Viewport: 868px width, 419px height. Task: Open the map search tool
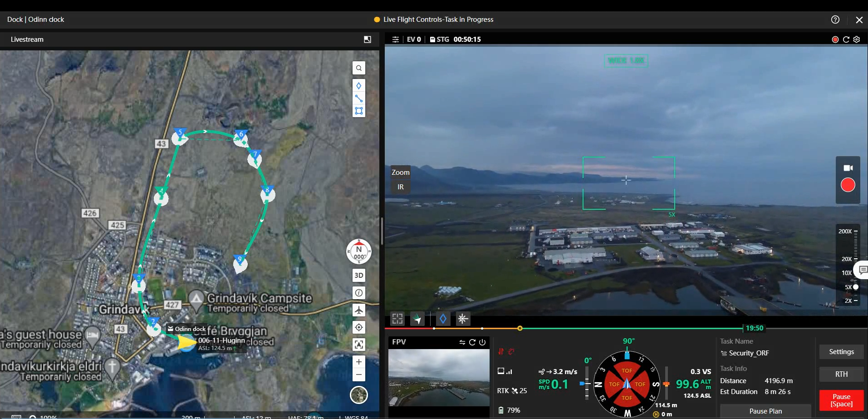point(359,68)
